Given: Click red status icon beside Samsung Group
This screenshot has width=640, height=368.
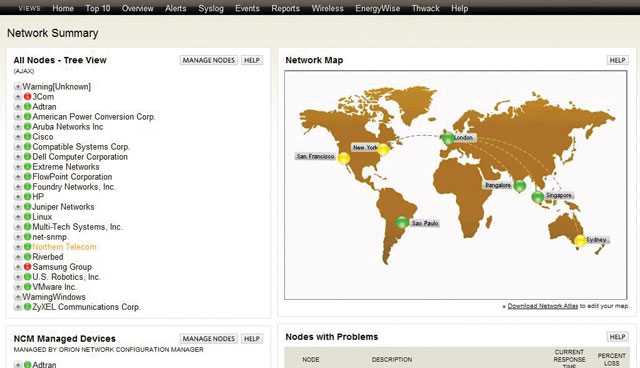Looking at the screenshot, I should point(27,267).
